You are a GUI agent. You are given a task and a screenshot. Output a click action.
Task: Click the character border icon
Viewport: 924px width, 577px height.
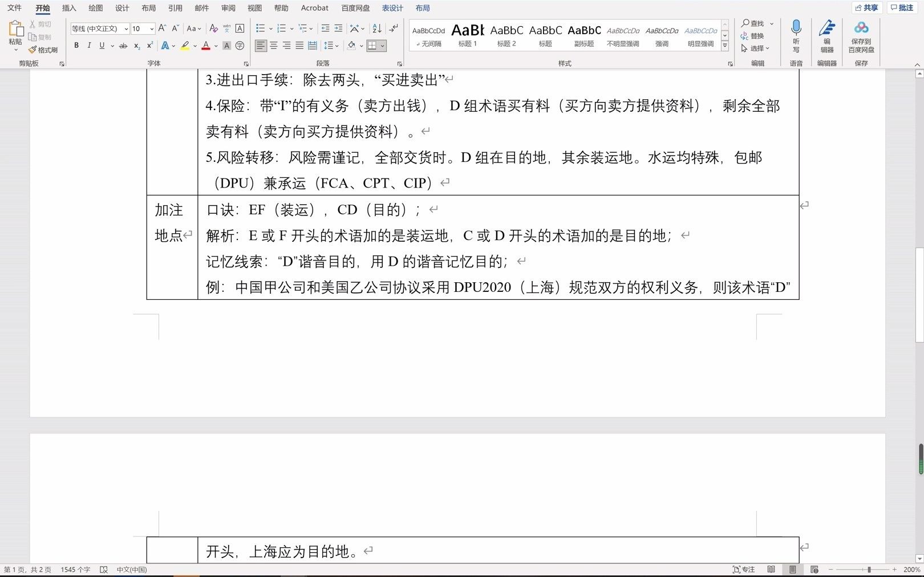click(x=240, y=28)
